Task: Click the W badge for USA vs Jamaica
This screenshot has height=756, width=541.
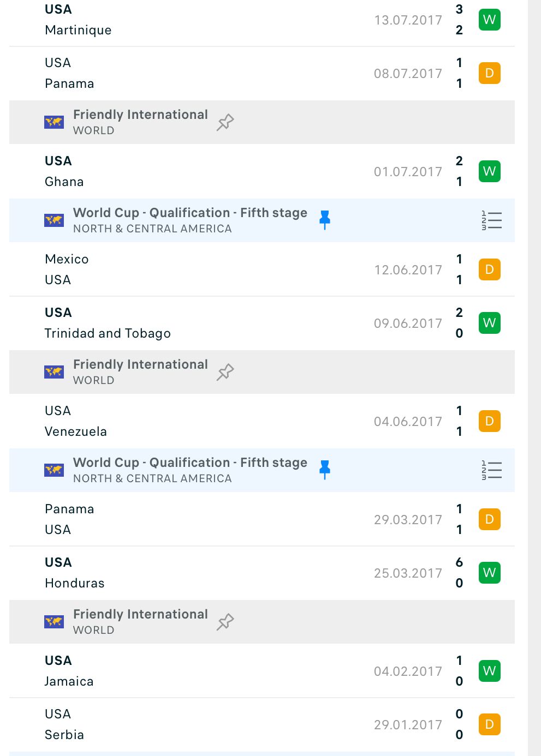Action: coord(490,671)
